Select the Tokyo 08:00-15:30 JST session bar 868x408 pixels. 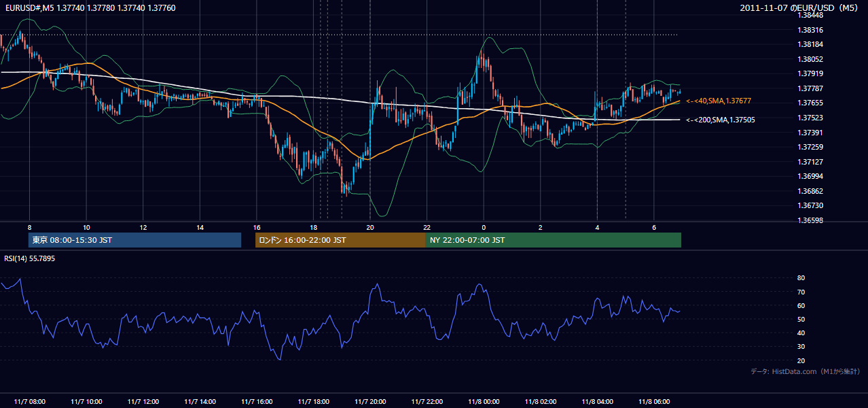pyautogui.click(x=135, y=240)
